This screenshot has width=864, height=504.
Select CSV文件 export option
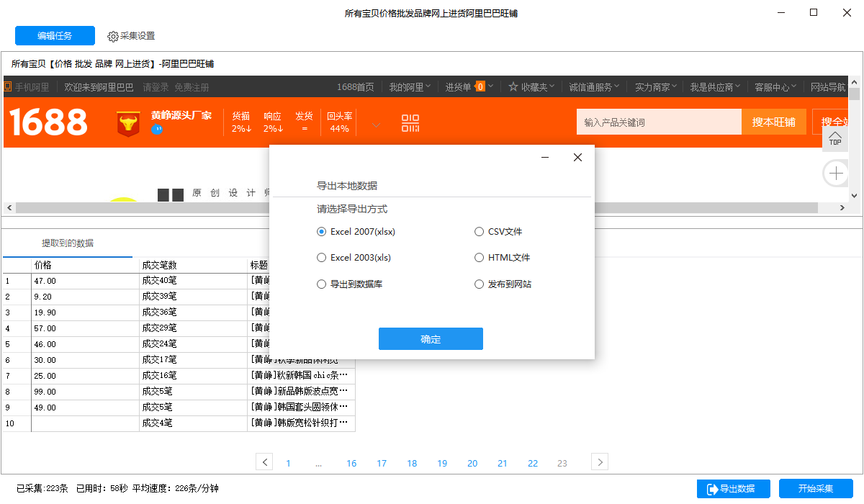(498, 232)
